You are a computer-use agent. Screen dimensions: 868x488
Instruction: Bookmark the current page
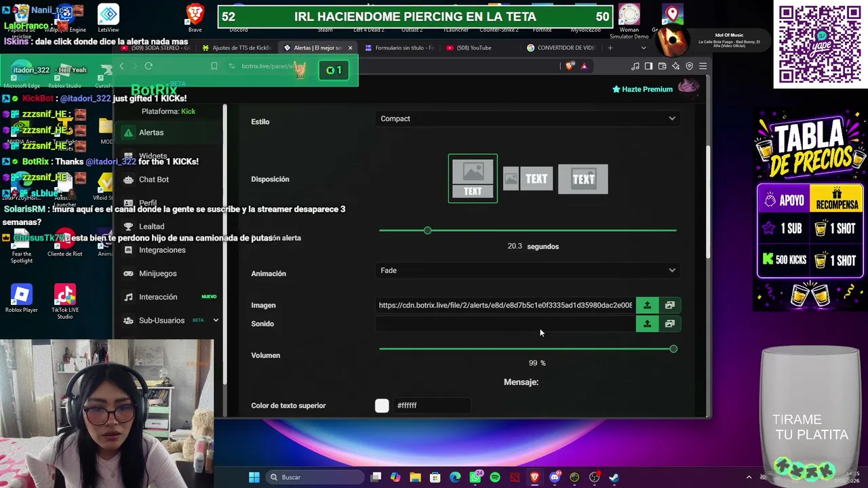click(x=214, y=66)
